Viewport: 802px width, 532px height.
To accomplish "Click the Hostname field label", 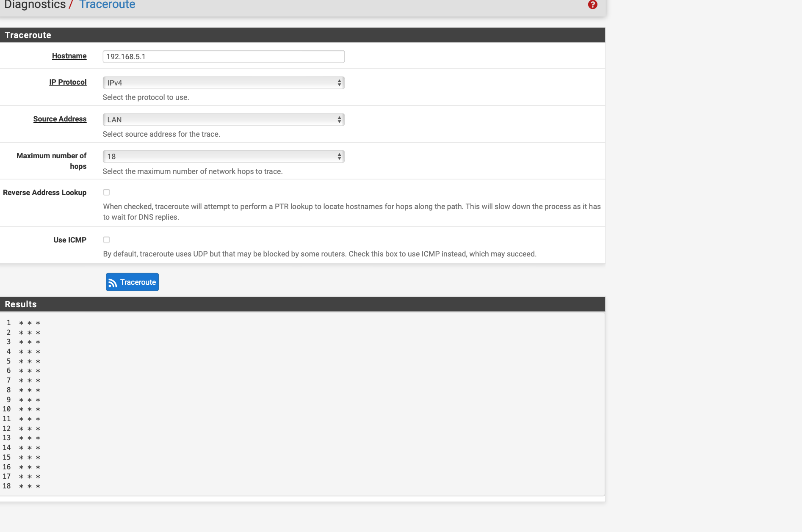I will [69, 56].
